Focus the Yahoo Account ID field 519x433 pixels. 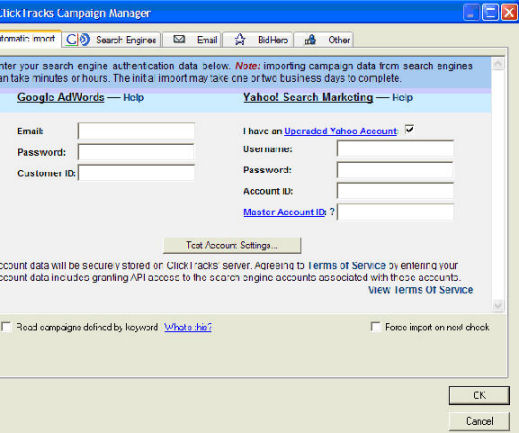[x=395, y=191]
